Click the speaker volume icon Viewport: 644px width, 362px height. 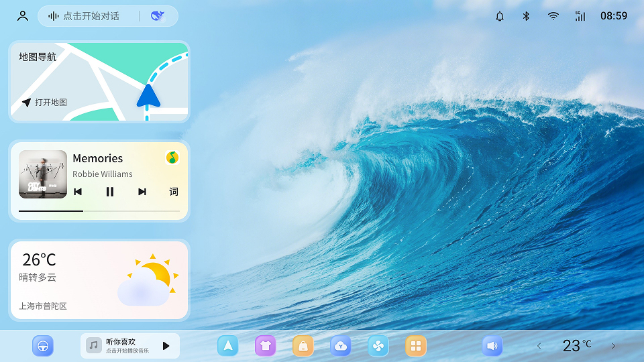(x=492, y=346)
